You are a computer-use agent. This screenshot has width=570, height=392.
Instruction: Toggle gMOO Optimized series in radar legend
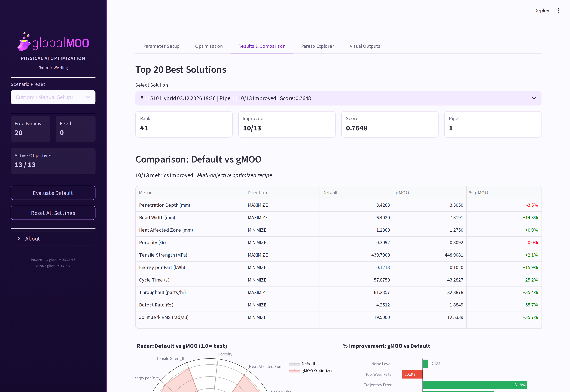click(311, 371)
